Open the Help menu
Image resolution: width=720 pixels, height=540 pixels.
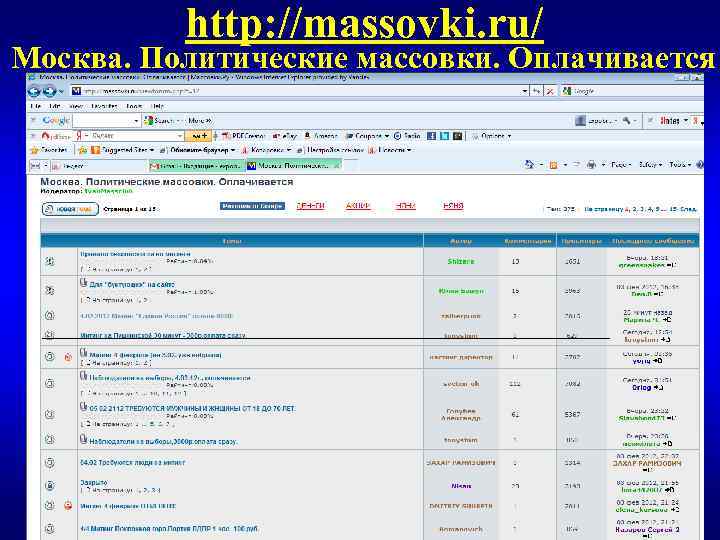(x=157, y=106)
